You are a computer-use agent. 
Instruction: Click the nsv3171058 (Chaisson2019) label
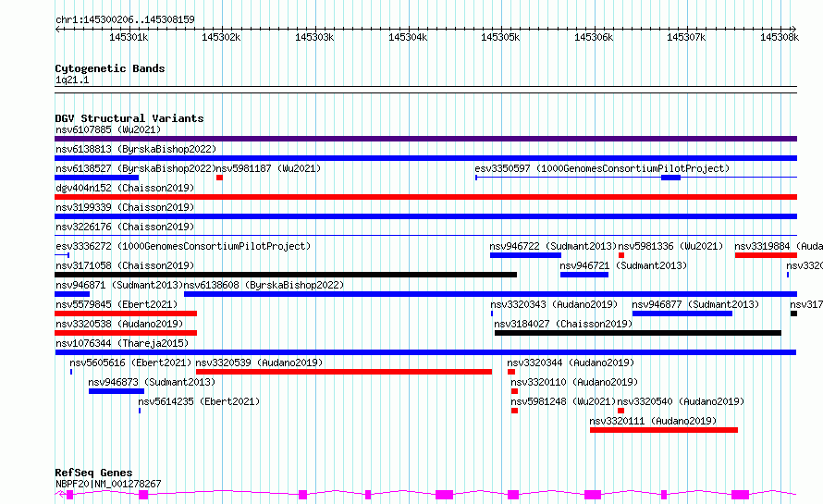(x=125, y=265)
